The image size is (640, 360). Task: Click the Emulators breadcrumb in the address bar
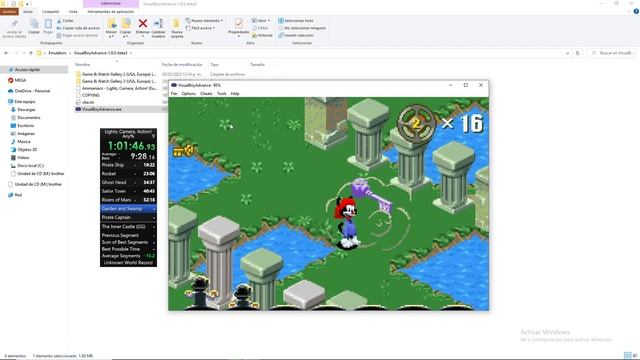point(57,53)
